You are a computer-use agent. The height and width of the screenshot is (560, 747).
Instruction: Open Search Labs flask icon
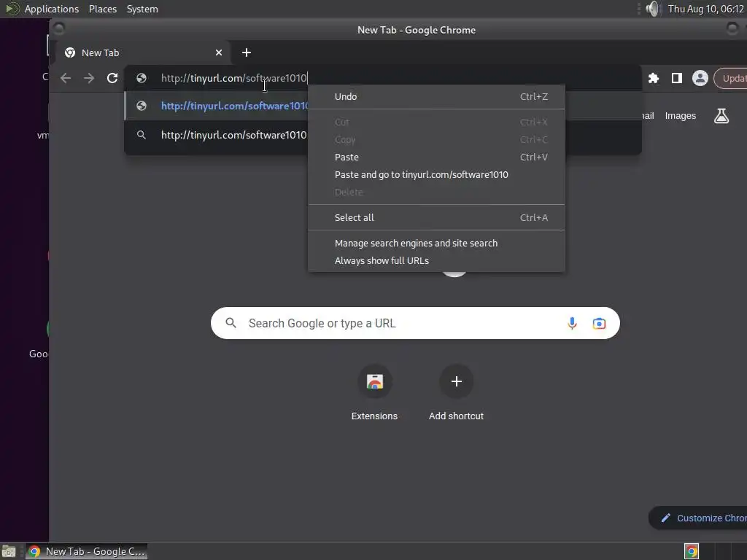(x=721, y=116)
